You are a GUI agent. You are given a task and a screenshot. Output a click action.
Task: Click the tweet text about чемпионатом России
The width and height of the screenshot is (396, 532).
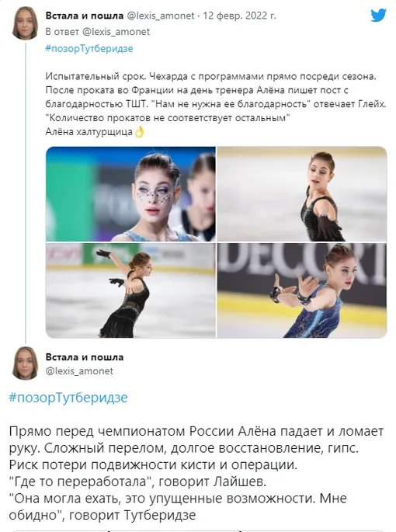tap(196, 473)
